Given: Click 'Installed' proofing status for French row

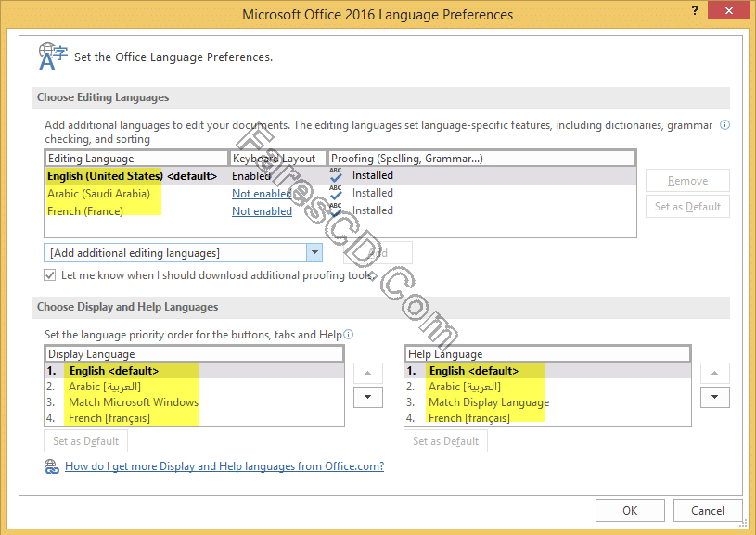Looking at the screenshot, I should coord(373,210).
